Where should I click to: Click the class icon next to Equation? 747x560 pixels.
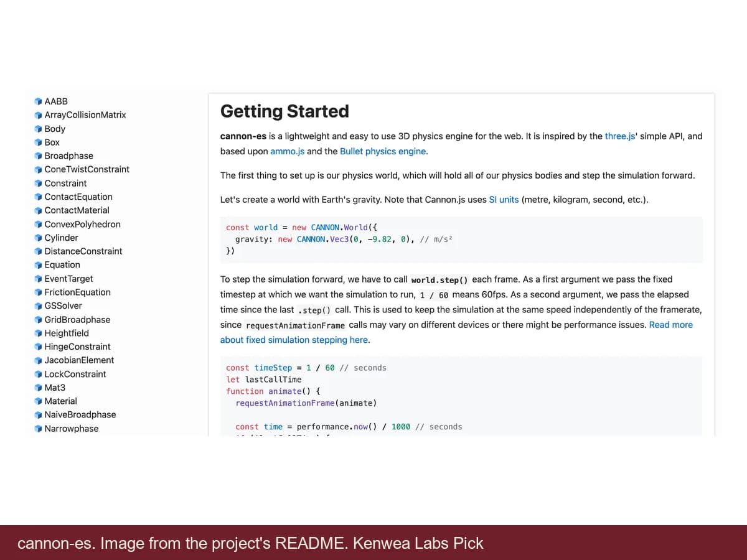[39, 265]
